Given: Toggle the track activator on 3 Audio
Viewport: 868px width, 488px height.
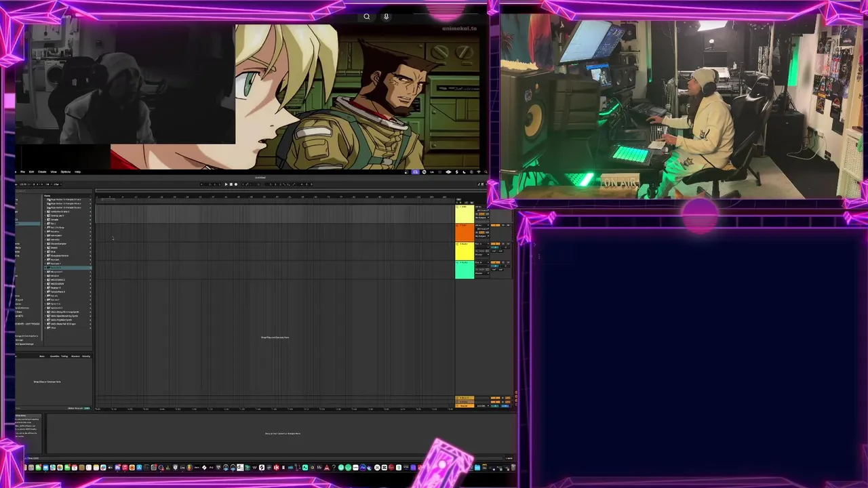Looking at the screenshot, I should click(x=496, y=244).
